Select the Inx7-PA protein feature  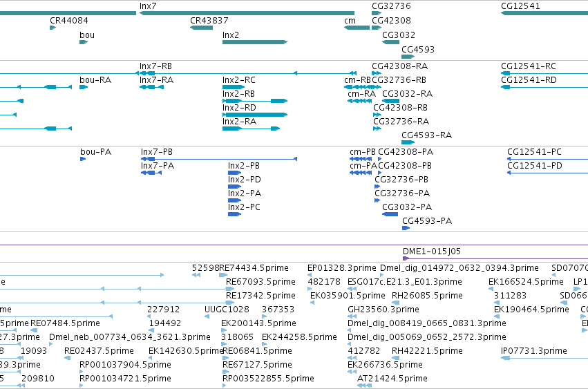(x=151, y=173)
